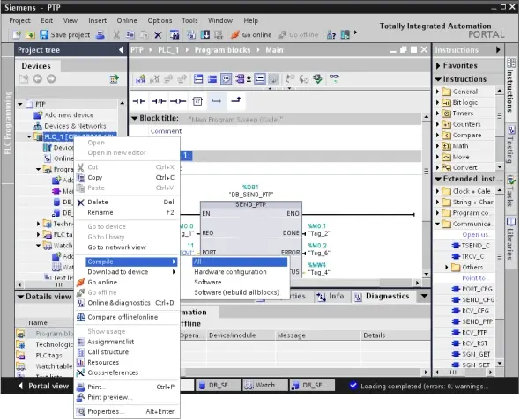
Task: Click the Go offline toolbar button
Action: [298, 34]
